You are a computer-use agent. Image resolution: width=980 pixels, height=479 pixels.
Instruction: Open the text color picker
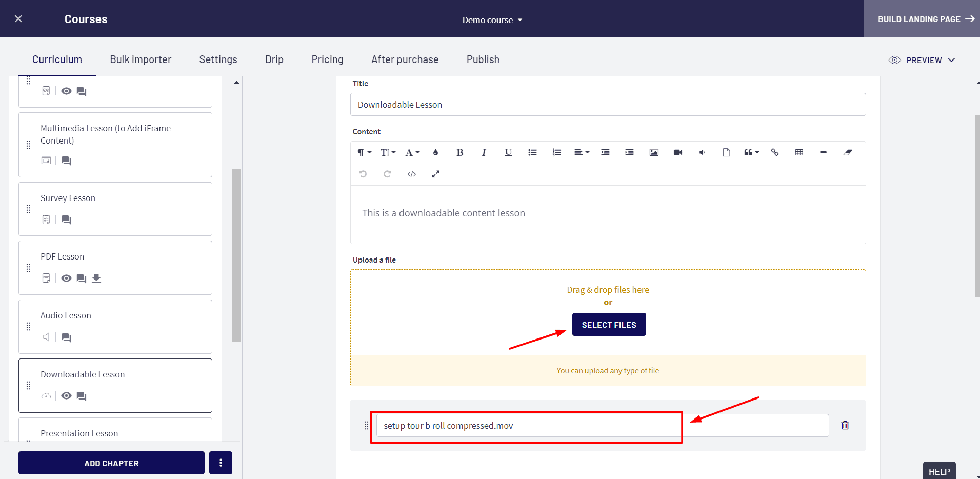(x=435, y=152)
